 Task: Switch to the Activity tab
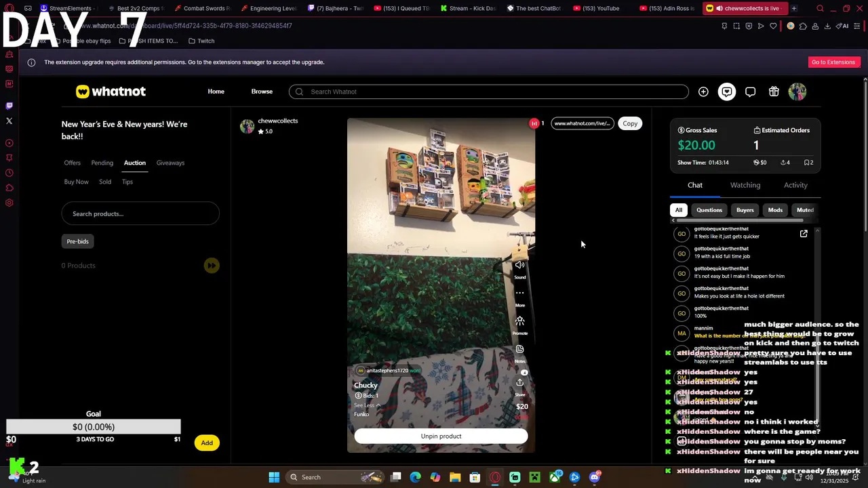[x=795, y=185]
